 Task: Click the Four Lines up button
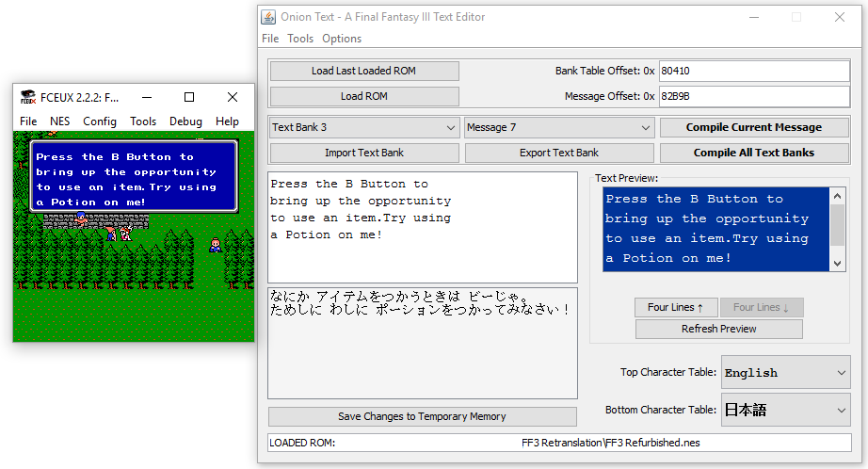click(676, 307)
